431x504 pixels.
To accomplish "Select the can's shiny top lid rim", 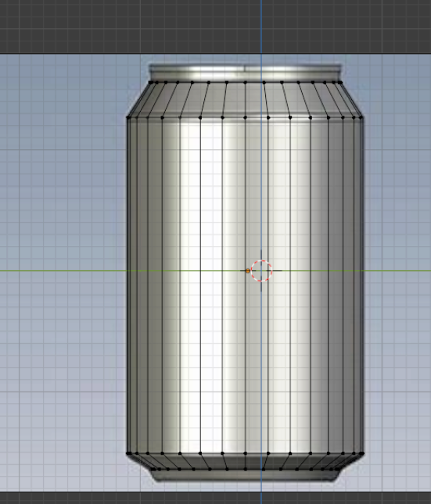I will coord(245,73).
